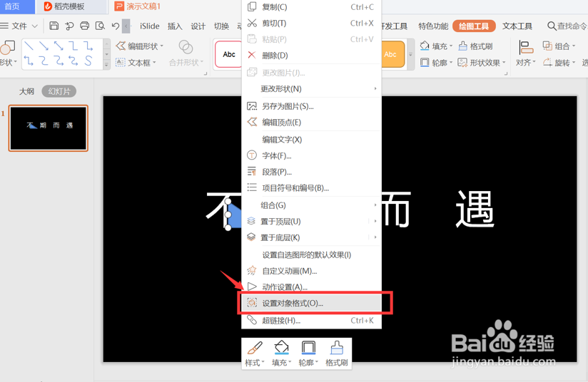
Task: Select the orange Abc shape style
Action: tap(392, 54)
